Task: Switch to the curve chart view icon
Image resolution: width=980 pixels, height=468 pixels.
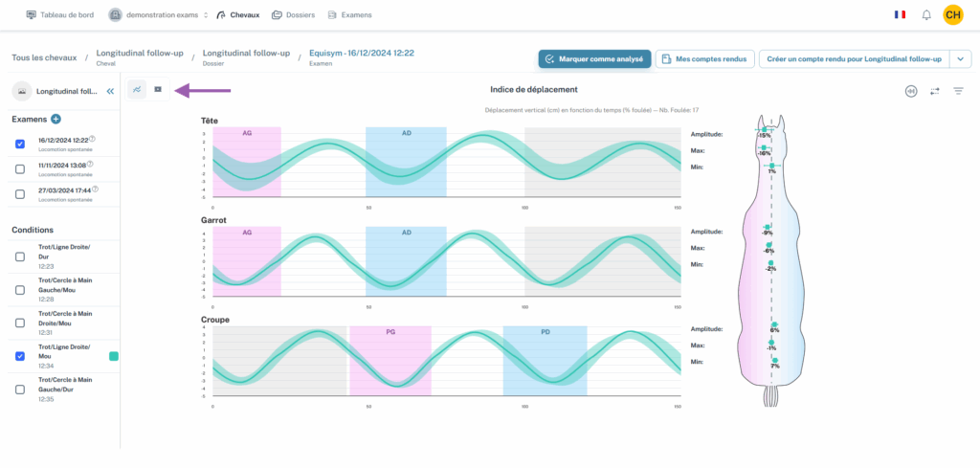Action: (138, 90)
